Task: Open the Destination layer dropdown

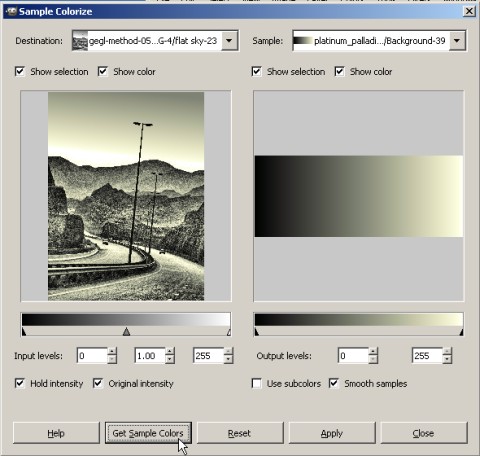Action: click(x=229, y=41)
